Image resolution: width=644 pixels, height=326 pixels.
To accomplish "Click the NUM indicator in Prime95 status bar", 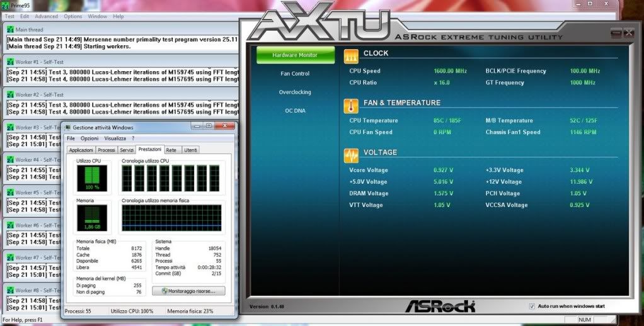I will click(x=585, y=320).
